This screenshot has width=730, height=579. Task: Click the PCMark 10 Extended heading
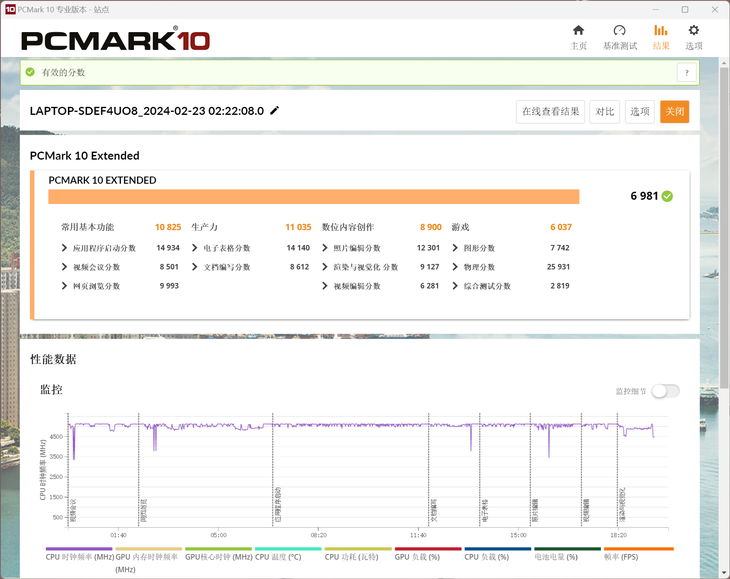[x=84, y=155]
